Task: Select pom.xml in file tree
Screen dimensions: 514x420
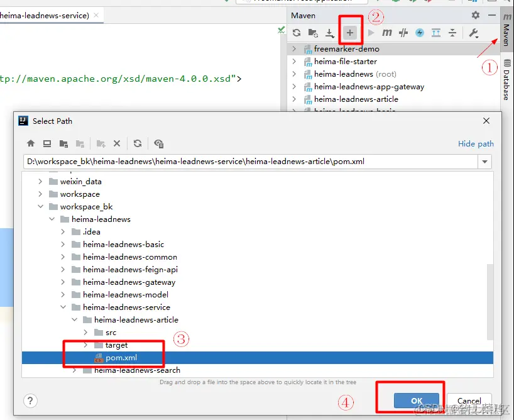Action: (x=258, y=358)
